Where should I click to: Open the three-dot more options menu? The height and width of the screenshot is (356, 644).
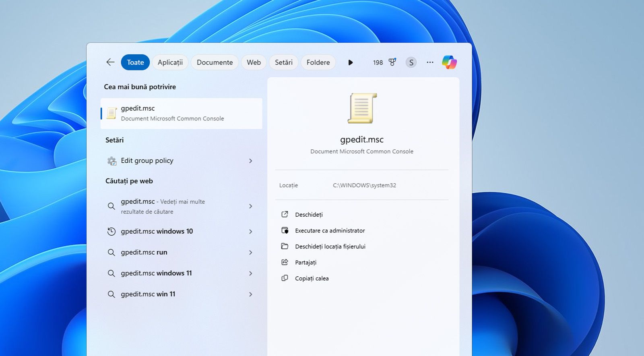430,62
